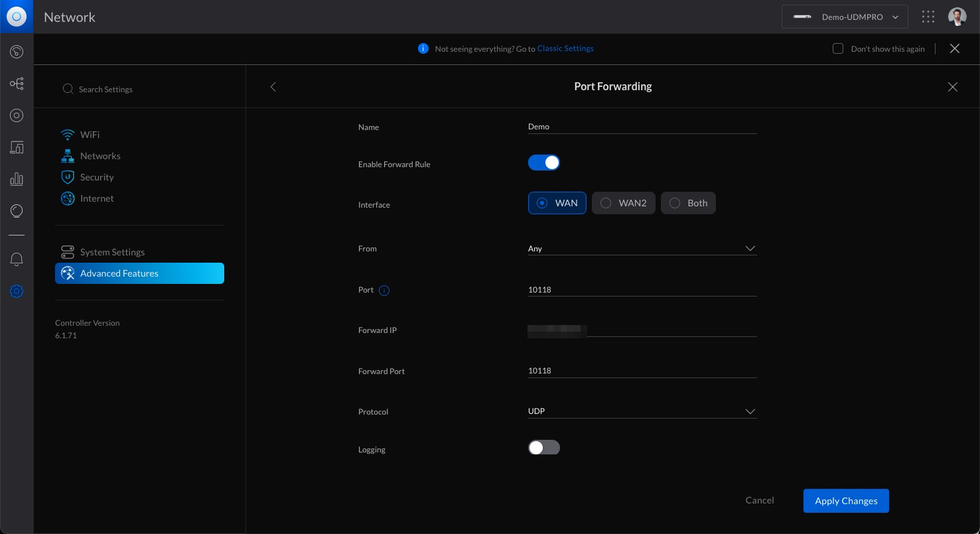Image resolution: width=980 pixels, height=534 pixels.
Task: Dismiss the Classic Settings banner
Action: pyautogui.click(x=955, y=48)
